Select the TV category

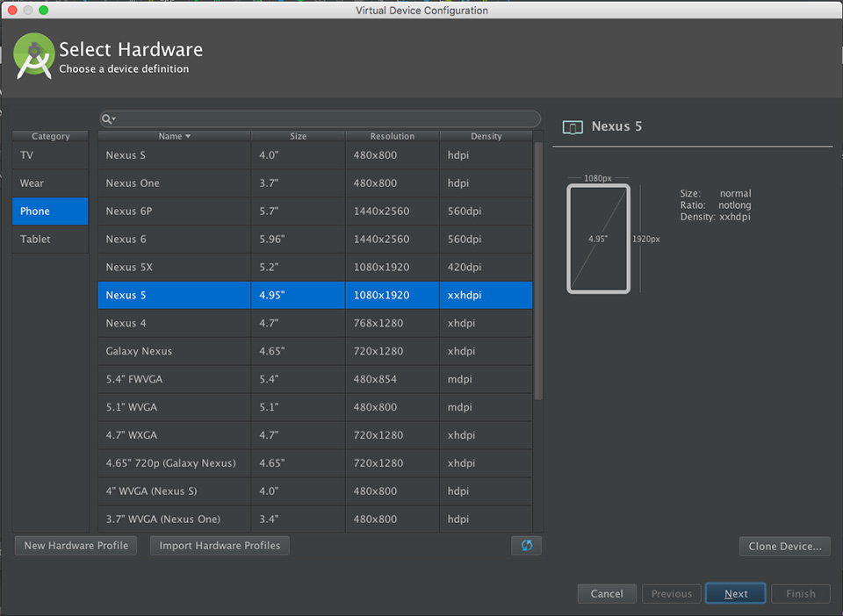tap(50, 155)
